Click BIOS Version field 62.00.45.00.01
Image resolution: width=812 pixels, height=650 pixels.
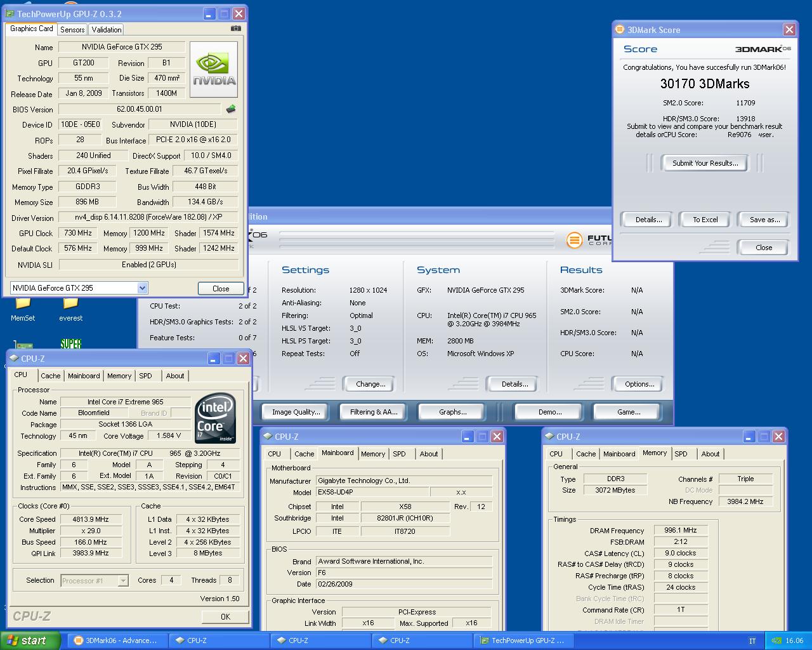(140, 109)
